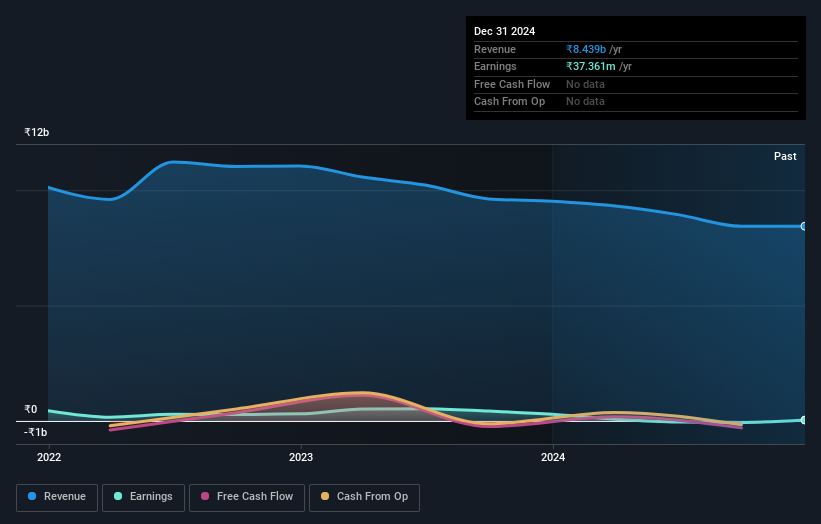Click the Past label on chart
This screenshot has width=821, height=524.
pyautogui.click(x=785, y=156)
